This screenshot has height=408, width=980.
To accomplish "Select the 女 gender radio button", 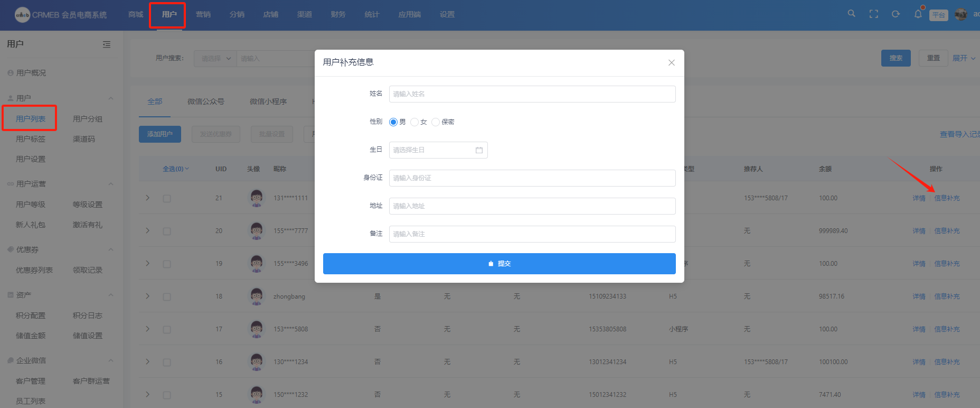I will pyautogui.click(x=414, y=122).
